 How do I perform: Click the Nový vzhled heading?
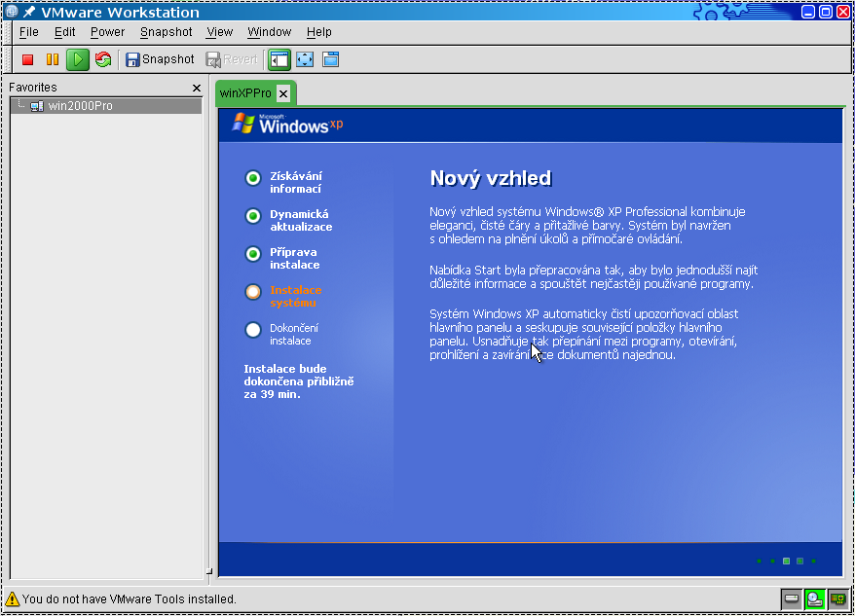tap(491, 178)
